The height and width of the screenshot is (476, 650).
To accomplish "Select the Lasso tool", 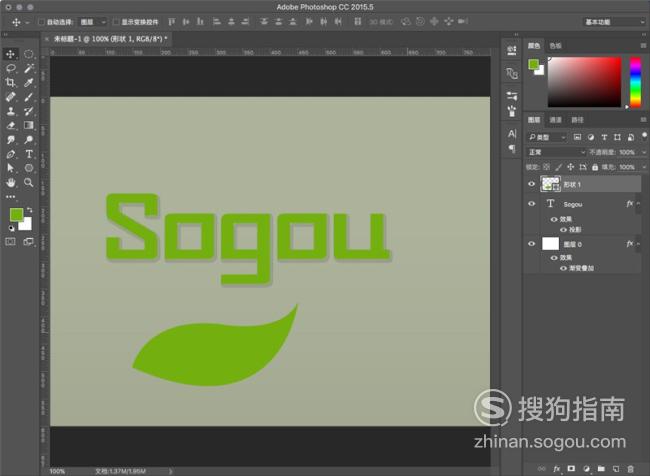I will (10, 68).
